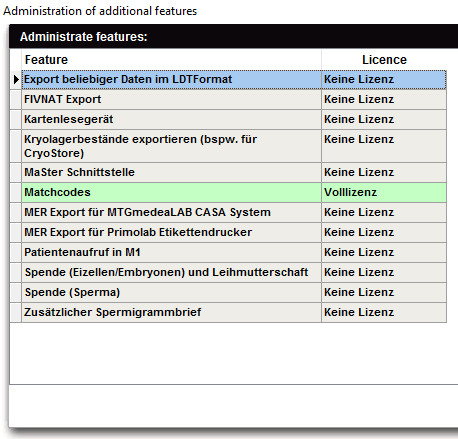Click licence cell for Zusätzlicher Spermigrammbrief
The width and height of the screenshot is (458, 439).
(384, 312)
